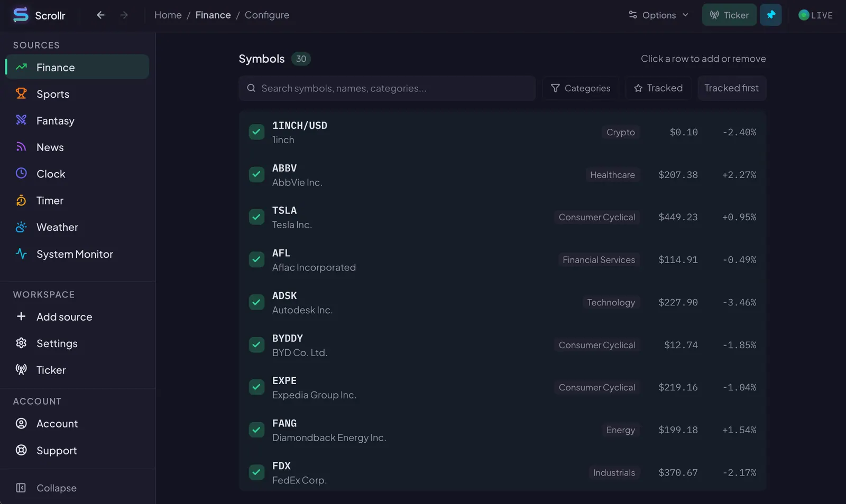Viewport: 846px width, 504px height.
Task: Toggle the ADSK checkbox
Action: (x=256, y=302)
